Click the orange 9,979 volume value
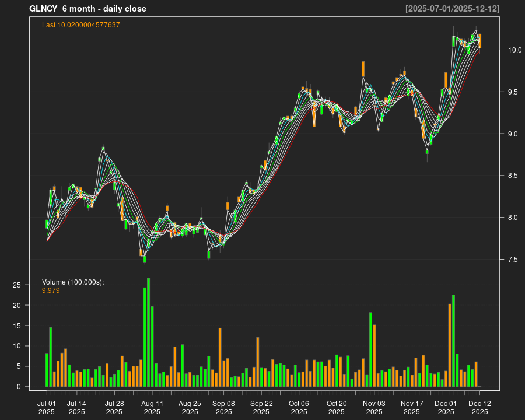The width and height of the screenshot is (525, 420). point(51,290)
